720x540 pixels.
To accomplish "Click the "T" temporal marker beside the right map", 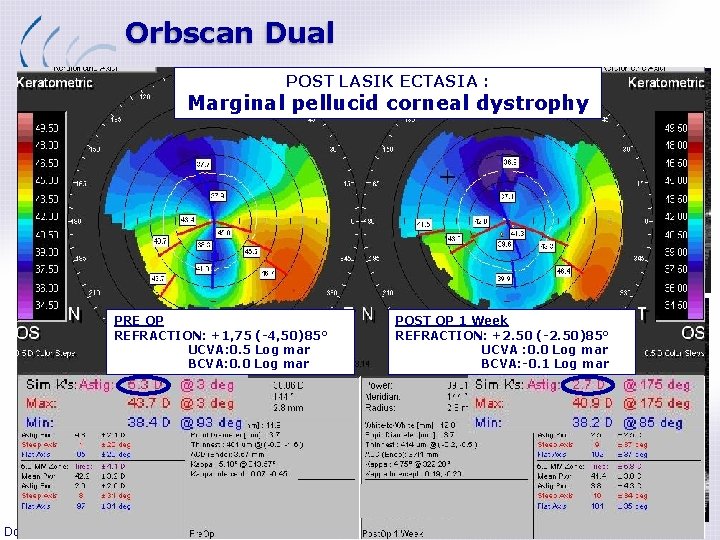I will pos(642,315).
